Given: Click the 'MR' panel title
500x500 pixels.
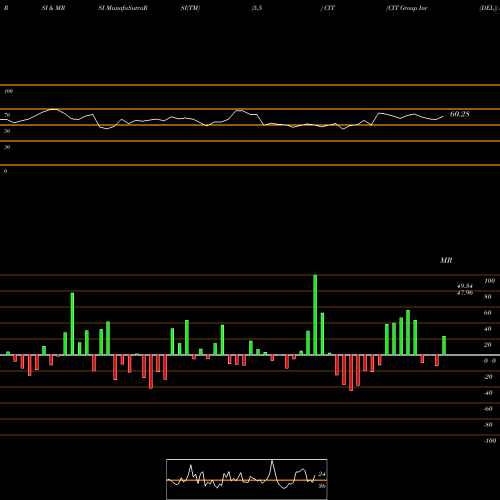Looking at the screenshot, I should click(x=446, y=260).
